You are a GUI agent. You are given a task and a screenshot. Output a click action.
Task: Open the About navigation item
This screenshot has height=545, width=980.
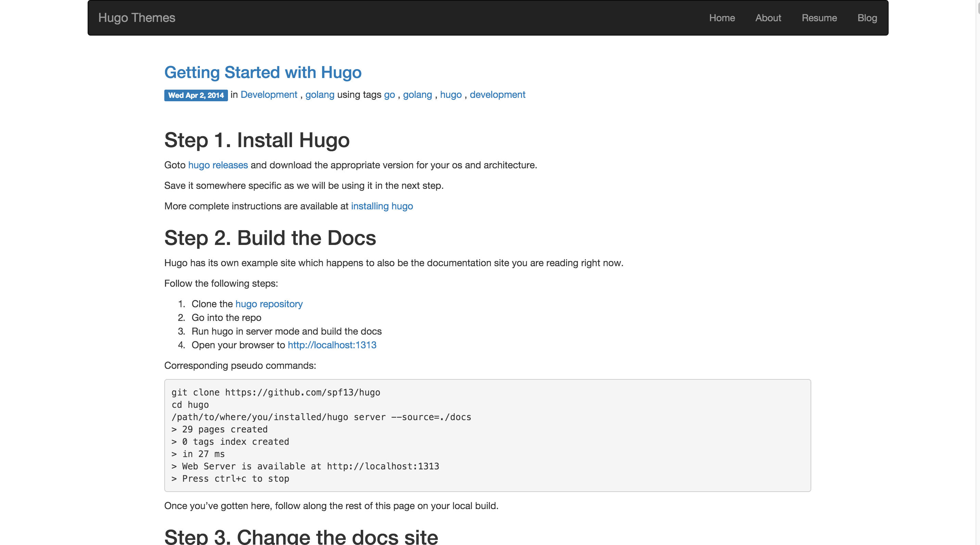[768, 18]
